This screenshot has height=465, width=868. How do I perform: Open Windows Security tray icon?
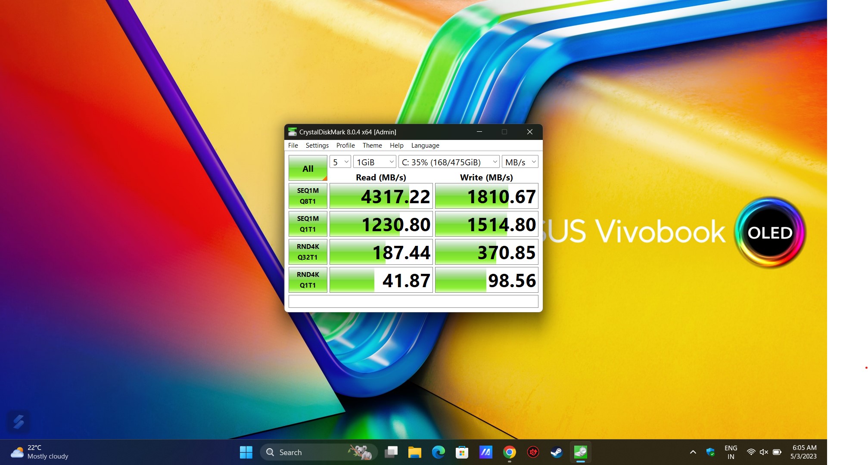click(710, 452)
